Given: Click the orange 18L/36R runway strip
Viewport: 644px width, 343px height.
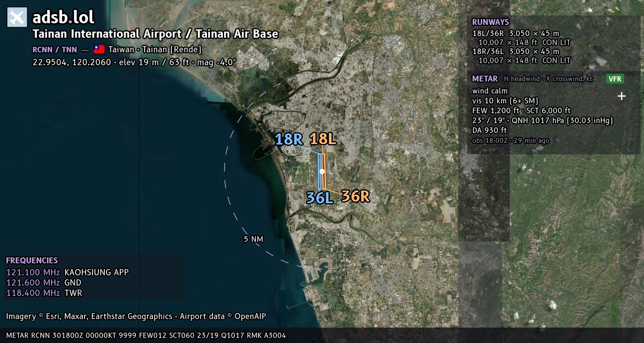Looking at the screenshot, I should tap(324, 171).
